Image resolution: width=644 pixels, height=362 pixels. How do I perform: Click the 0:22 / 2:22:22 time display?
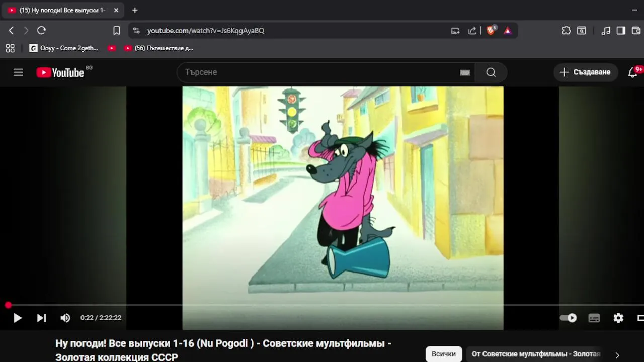tap(101, 318)
